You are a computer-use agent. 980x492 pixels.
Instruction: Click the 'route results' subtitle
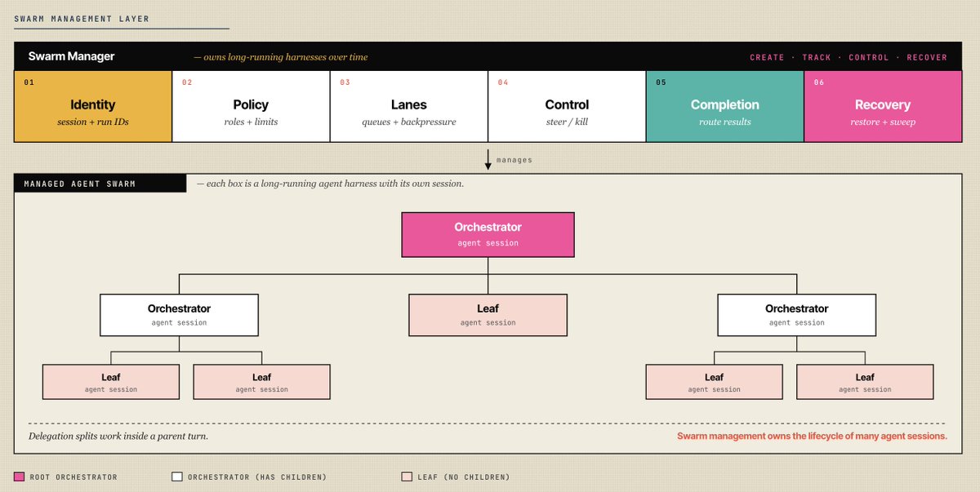(724, 122)
